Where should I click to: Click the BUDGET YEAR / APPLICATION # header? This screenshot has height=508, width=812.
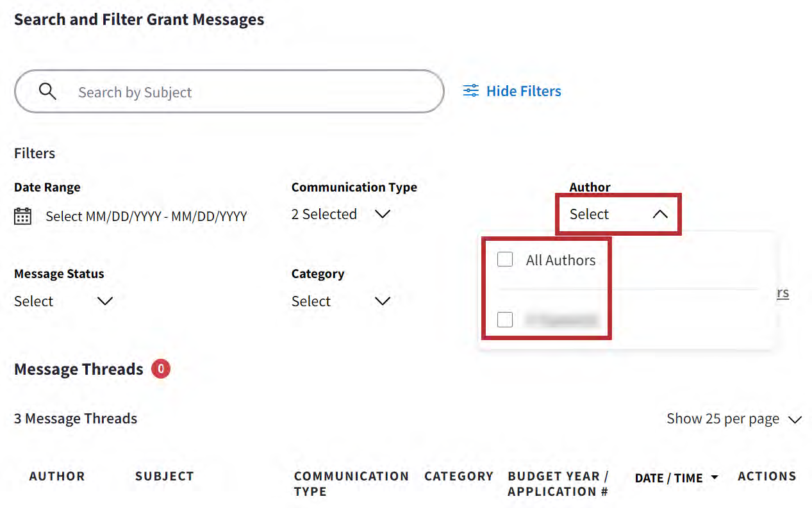[x=558, y=484]
